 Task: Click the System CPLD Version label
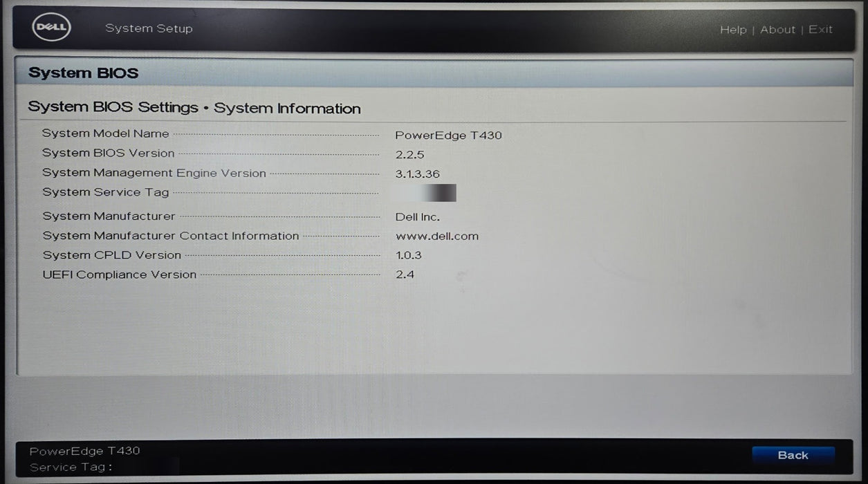[112, 255]
